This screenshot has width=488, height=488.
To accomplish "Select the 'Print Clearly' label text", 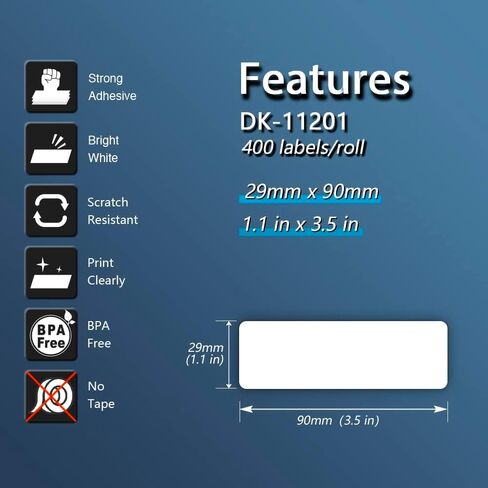I will click(106, 272).
